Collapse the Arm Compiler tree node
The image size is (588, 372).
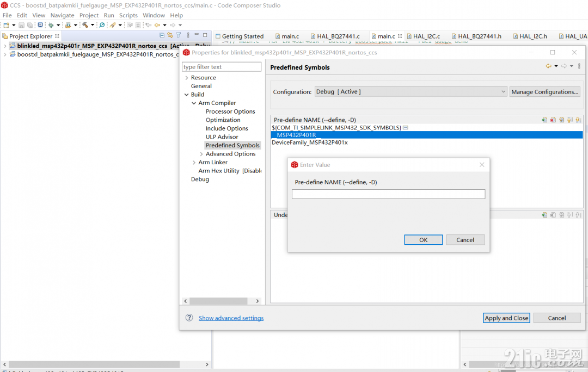[194, 103]
